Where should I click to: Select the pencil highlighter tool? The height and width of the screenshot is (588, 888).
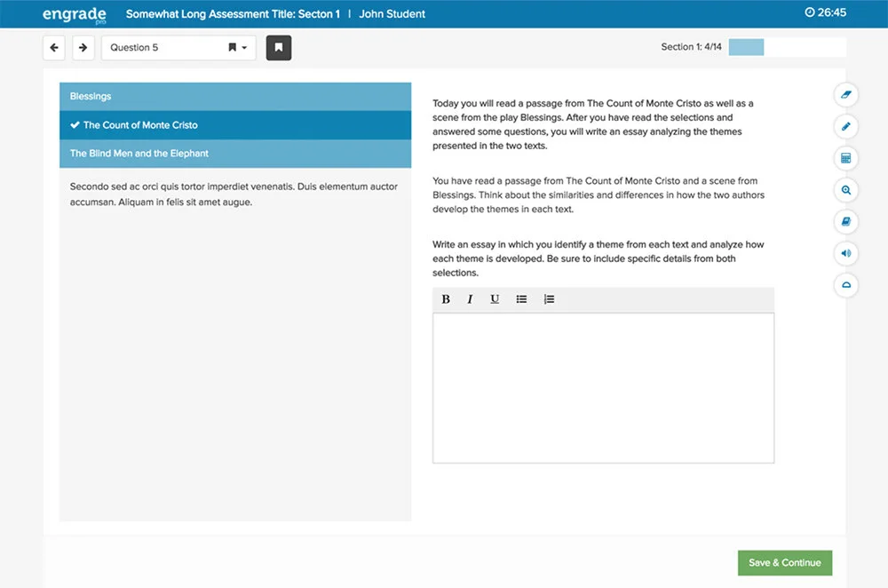point(845,126)
